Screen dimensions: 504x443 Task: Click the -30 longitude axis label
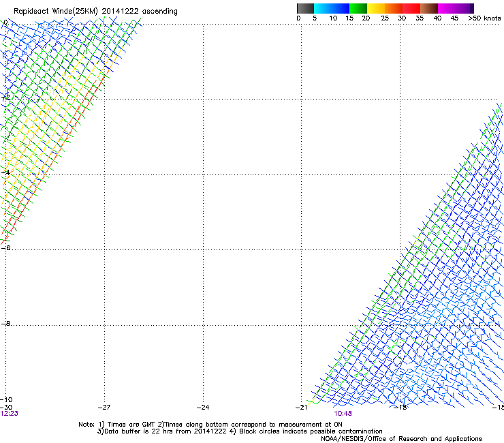6,408
